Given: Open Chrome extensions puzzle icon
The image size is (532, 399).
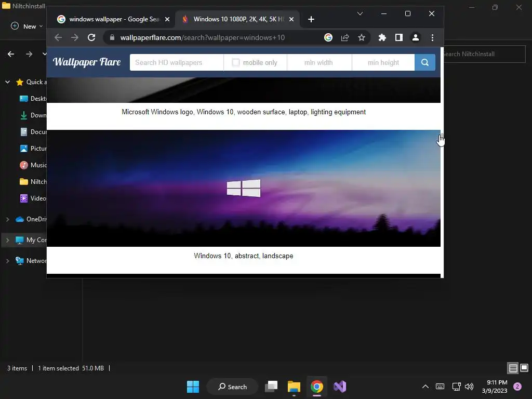Looking at the screenshot, I should 382,37.
